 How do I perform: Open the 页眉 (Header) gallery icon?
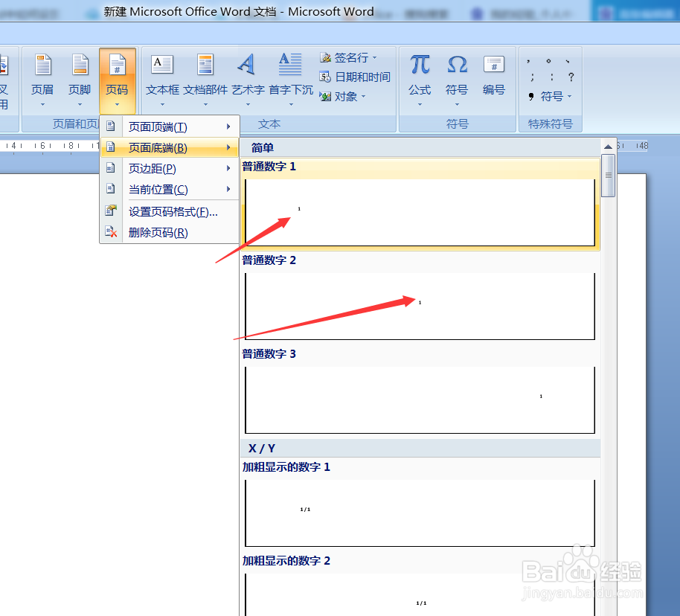pyautogui.click(x=43, y=65)
